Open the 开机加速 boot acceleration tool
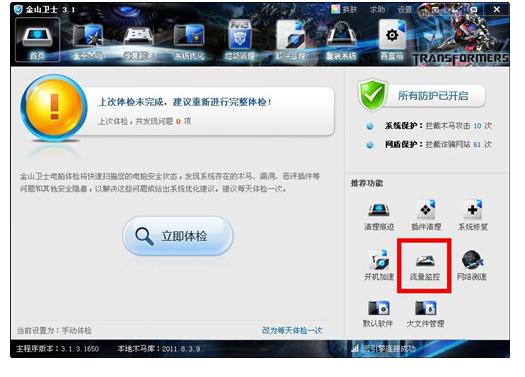The width and height of the screenshot is (525, 377). coord(379,265)
